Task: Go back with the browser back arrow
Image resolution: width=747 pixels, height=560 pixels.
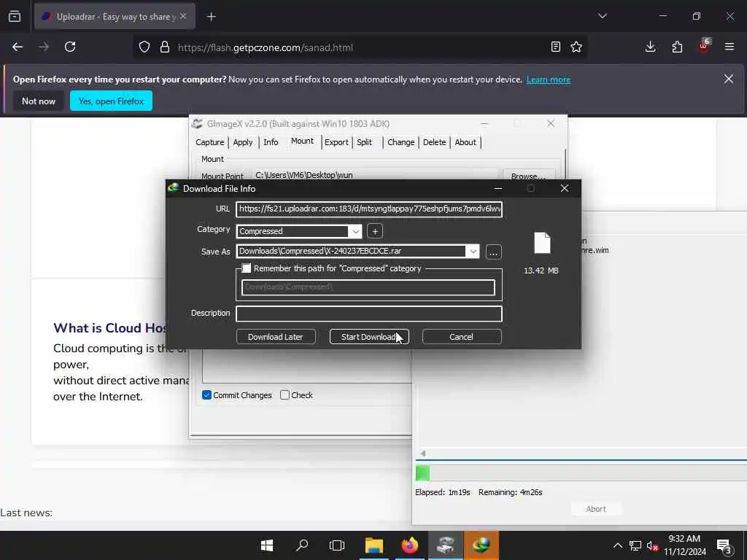Action: click(x=18, y=47)
